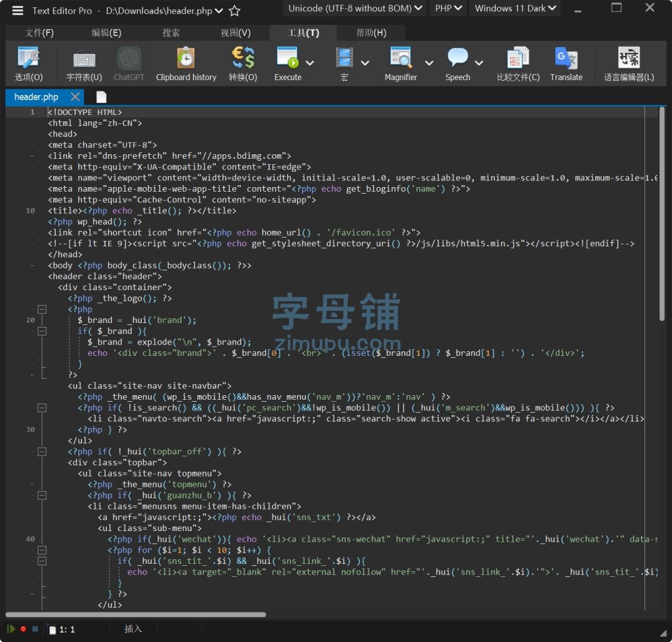Click the <meta charset="UTF-8"> line
672x642 pixels.
[102, 145]
